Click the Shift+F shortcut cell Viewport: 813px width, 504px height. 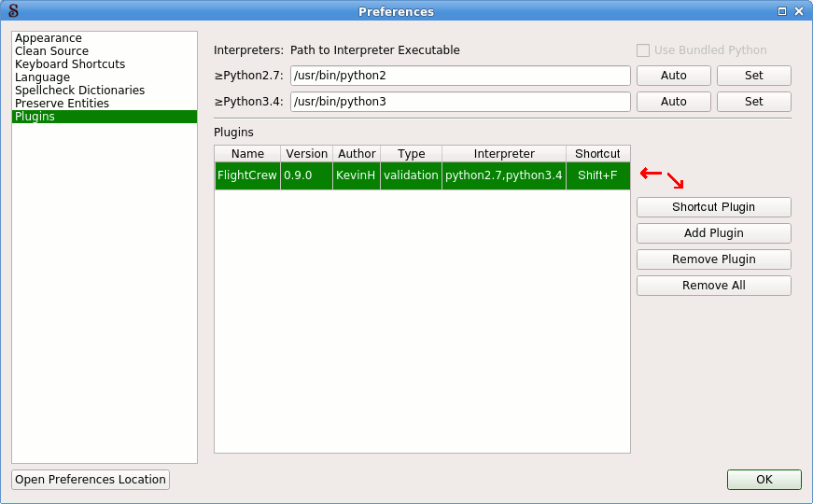click(597, 175)
